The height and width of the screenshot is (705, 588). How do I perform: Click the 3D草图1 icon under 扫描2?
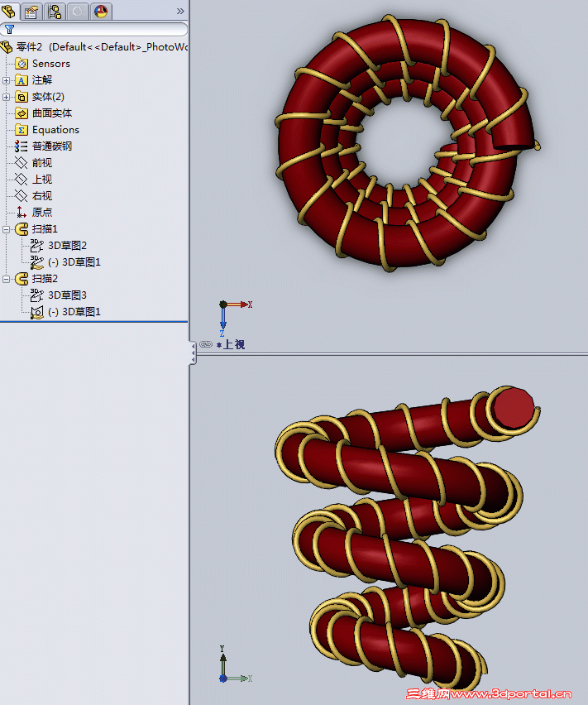37,312
